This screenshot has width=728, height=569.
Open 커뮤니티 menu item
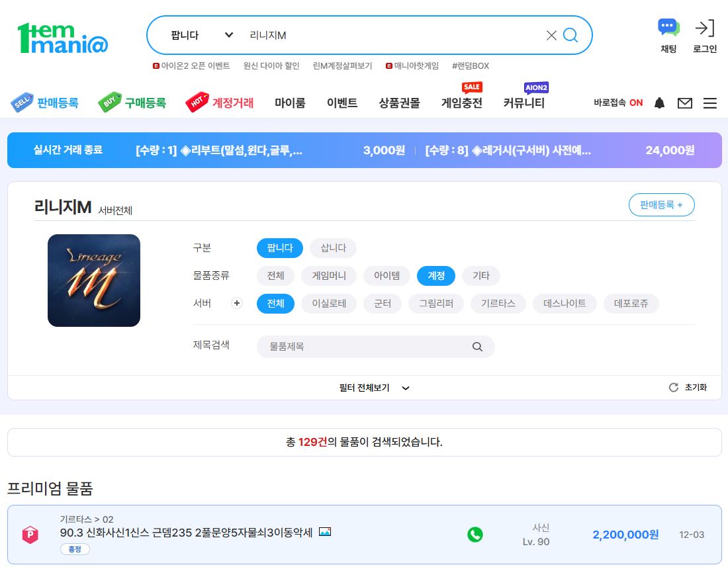[523, 103]
